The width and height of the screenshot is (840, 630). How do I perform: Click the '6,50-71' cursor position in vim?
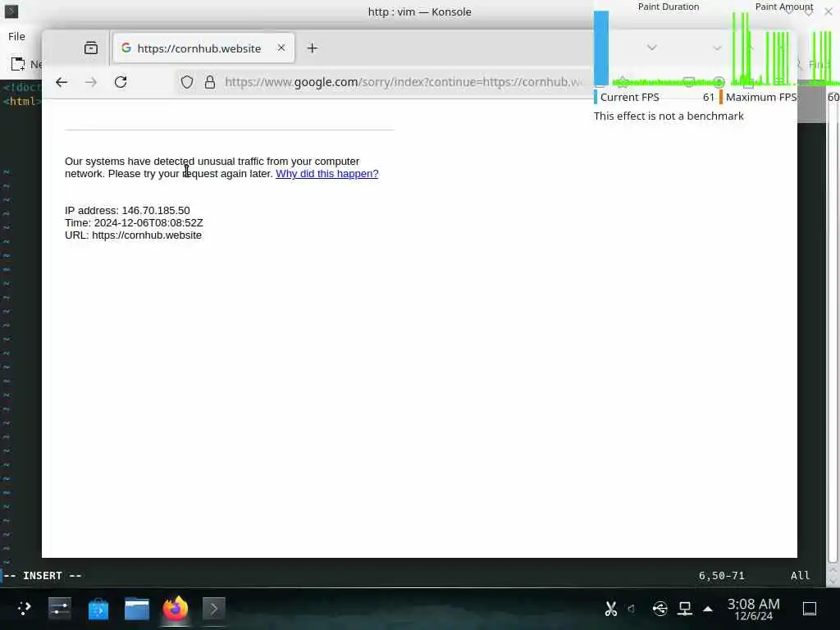click(x=722, y=575)
